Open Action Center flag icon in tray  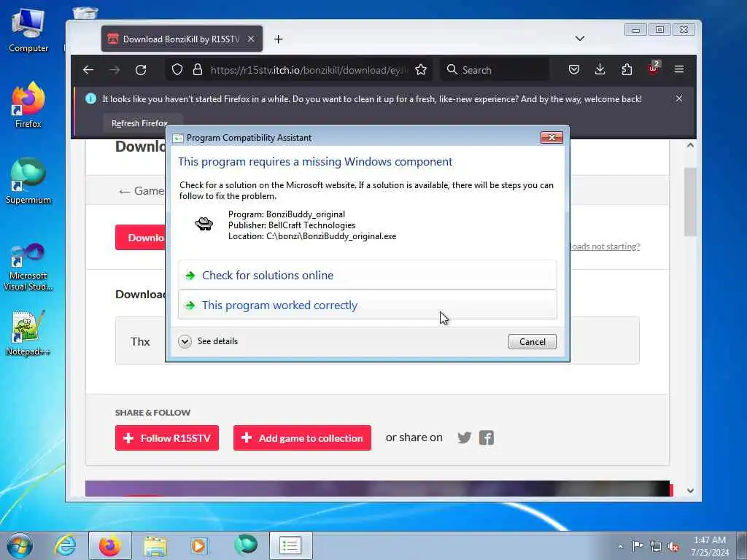coord(638,546)
